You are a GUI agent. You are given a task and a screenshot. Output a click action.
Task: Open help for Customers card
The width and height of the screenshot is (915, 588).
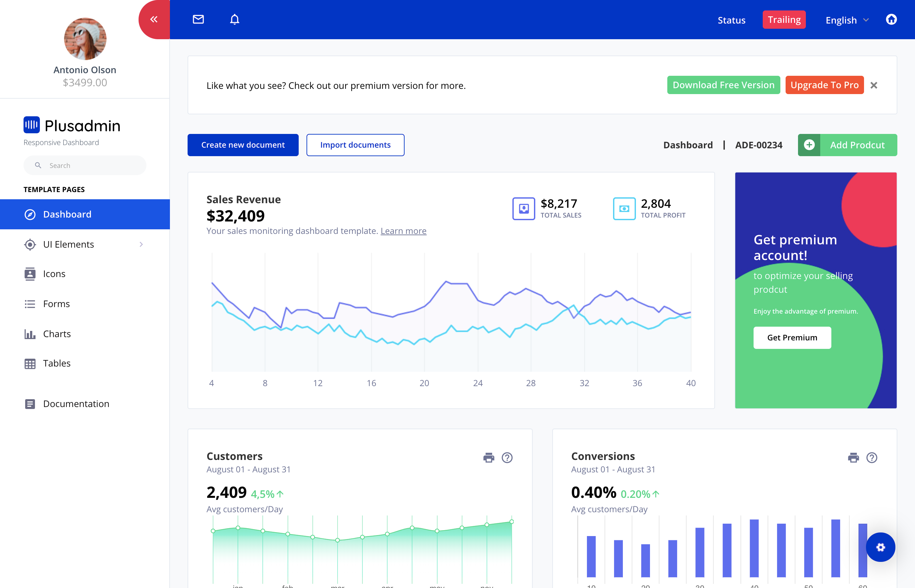click(507, 457)
